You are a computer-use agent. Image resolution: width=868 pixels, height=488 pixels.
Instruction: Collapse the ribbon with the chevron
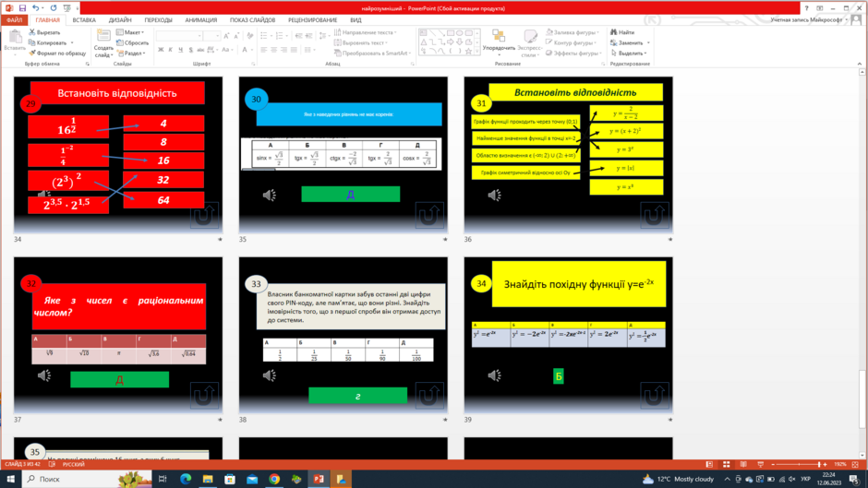pos(859,64)
